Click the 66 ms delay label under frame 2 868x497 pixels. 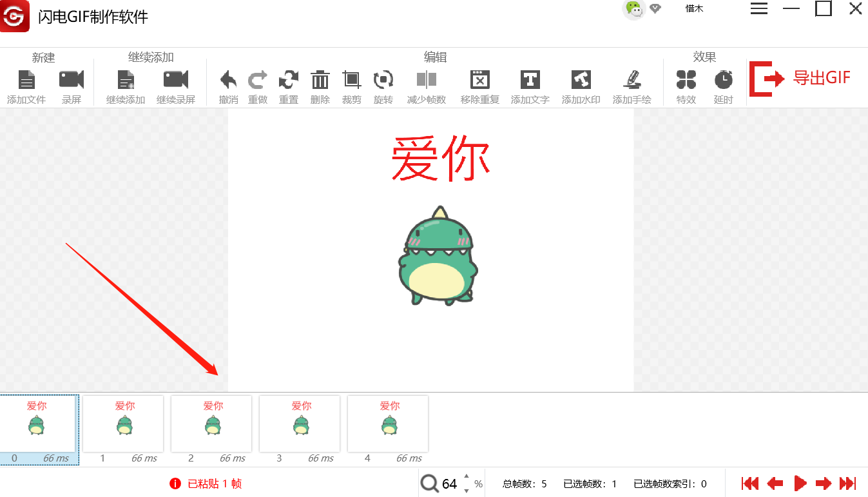(x=233, y=458)
